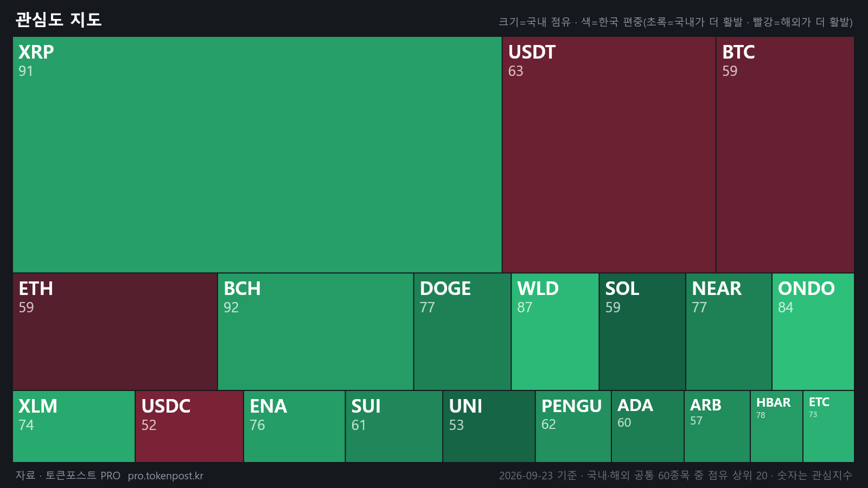The image size is (868, 488).
Task: Open the ADA treemap tile
Action: [648, 426]
